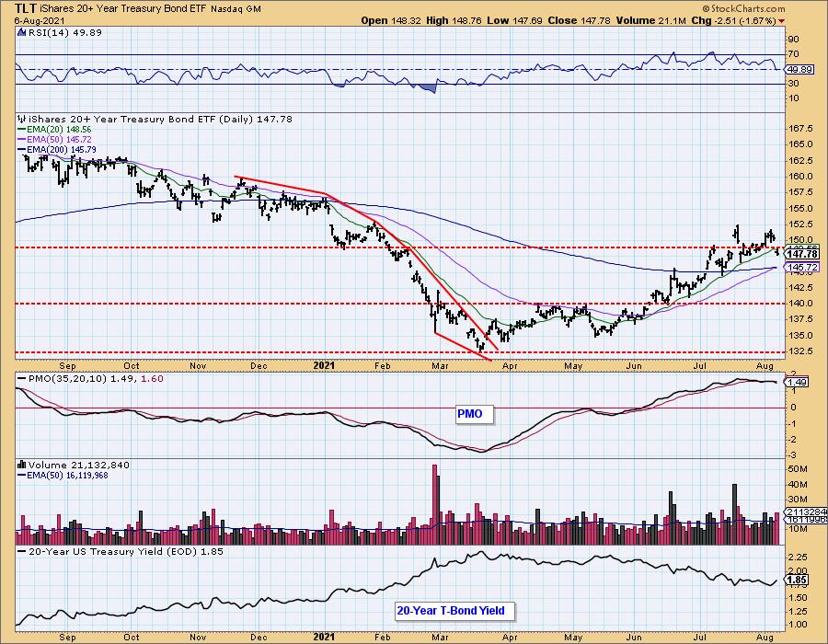Click the price bars legend icon
This screenshot has width=828, height=644.
(22, 119)
